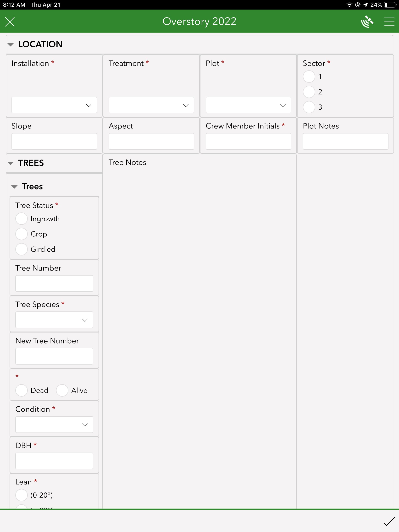Open the Tree Species dropdown
Screen dimensions: 399x532
coord(54,320)
